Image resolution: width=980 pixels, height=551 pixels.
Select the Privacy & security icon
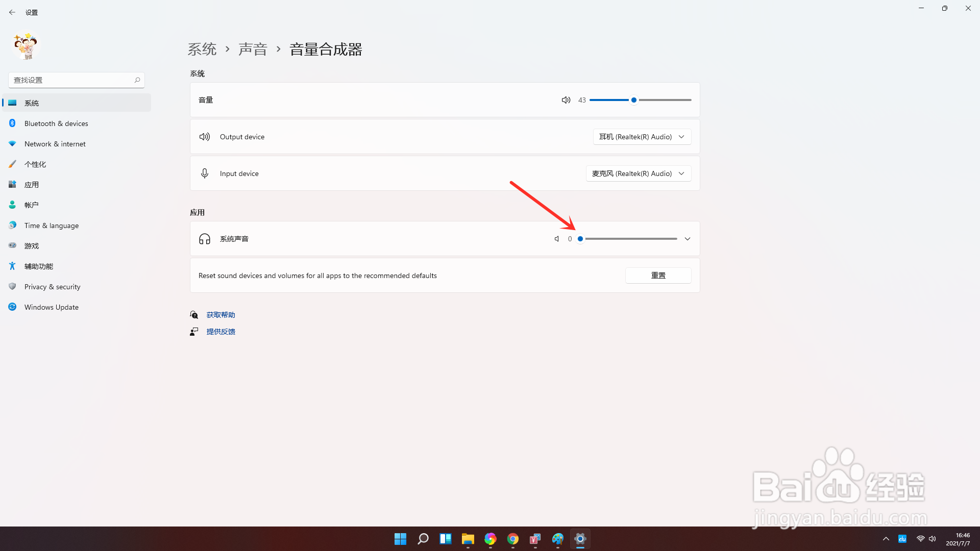[12, 286]
